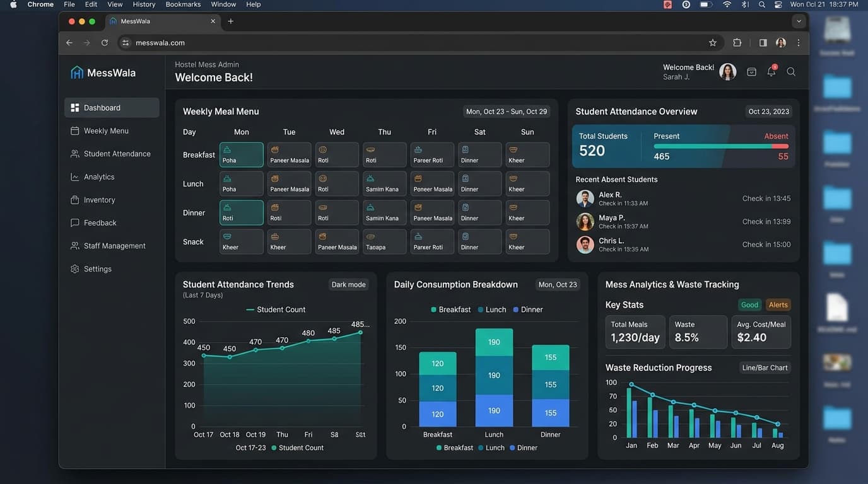Select Thursday Snack Tapapa cell
The height and width of the screenshot is (484, 868).
(385, 242)
